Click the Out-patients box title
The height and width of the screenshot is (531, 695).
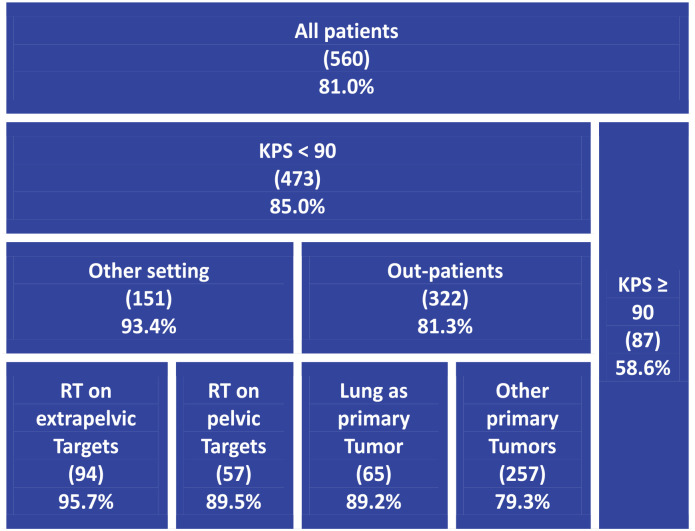[445, 271]
